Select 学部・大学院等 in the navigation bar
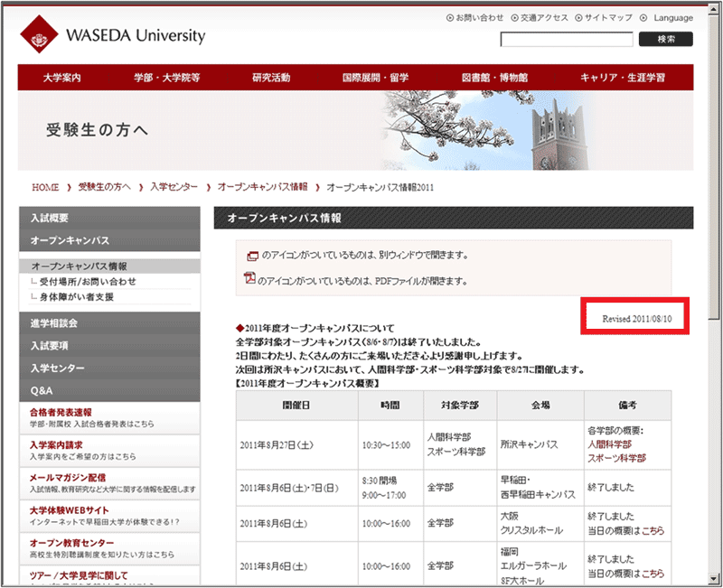The height and width of the screenshot is (588, 723). click(165, 78)
